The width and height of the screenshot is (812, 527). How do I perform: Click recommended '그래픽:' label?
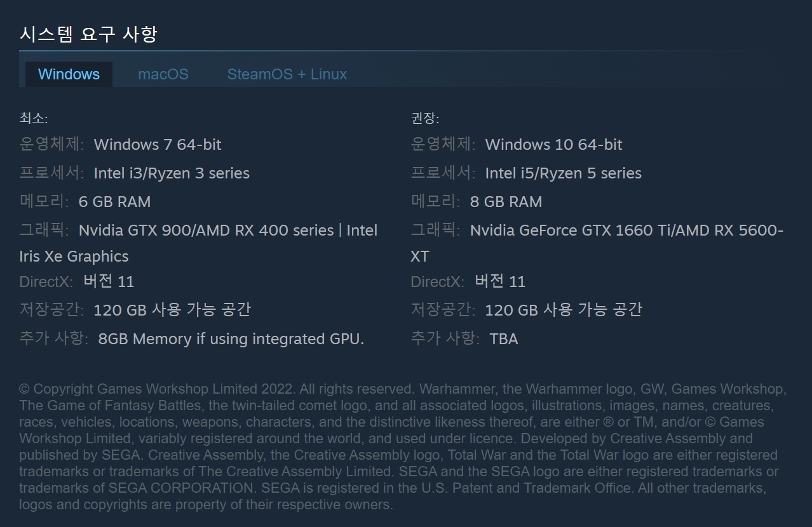435,230
